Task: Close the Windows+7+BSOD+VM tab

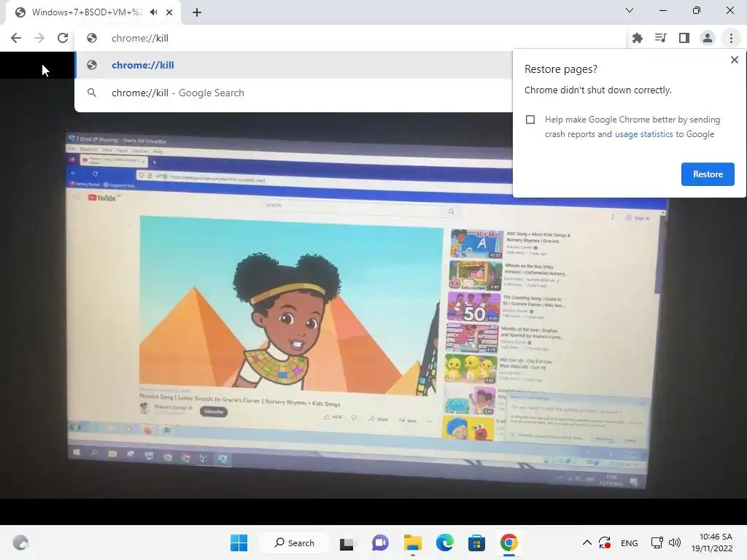Action: (169, 12)
